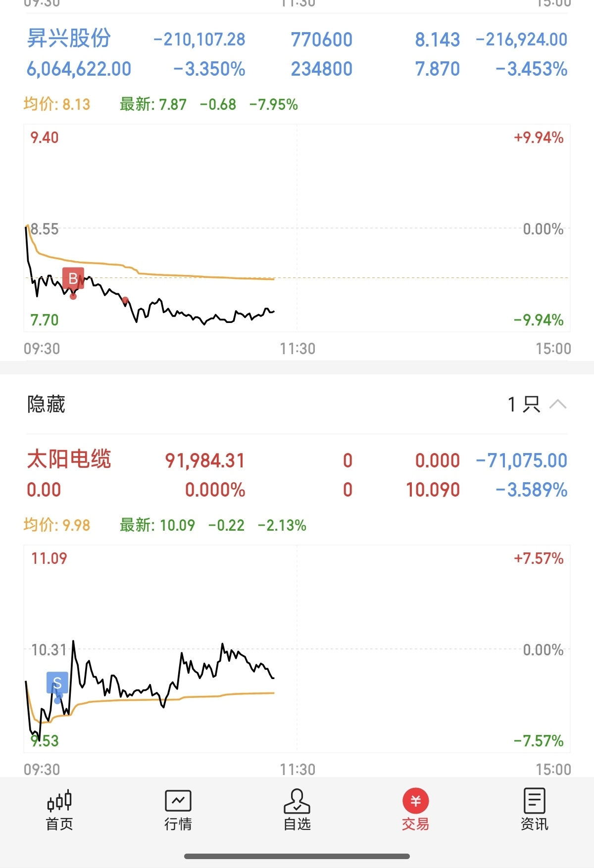Open the 行情 market chart icon
The width and height of the screenshot is (594, 868).
[x=178, y=801]
